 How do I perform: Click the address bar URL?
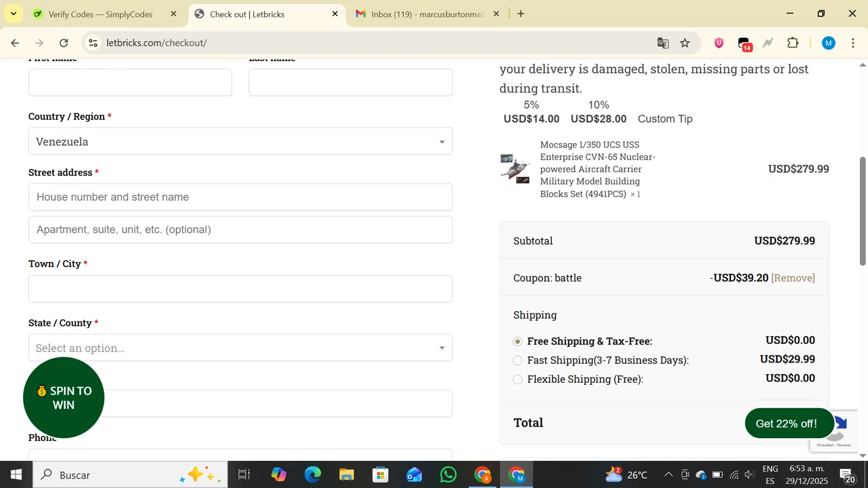(x=156, y=43)
